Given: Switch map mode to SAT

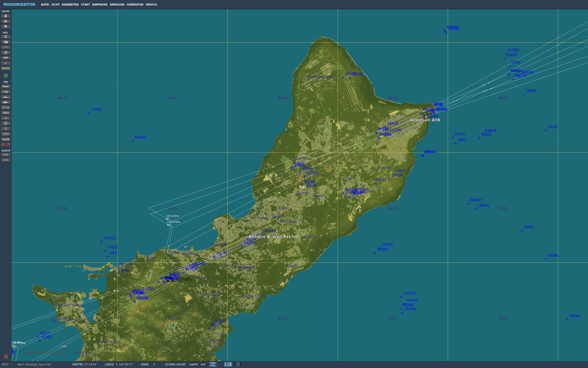Looking at the screenshot, I should tap(203, 364).
